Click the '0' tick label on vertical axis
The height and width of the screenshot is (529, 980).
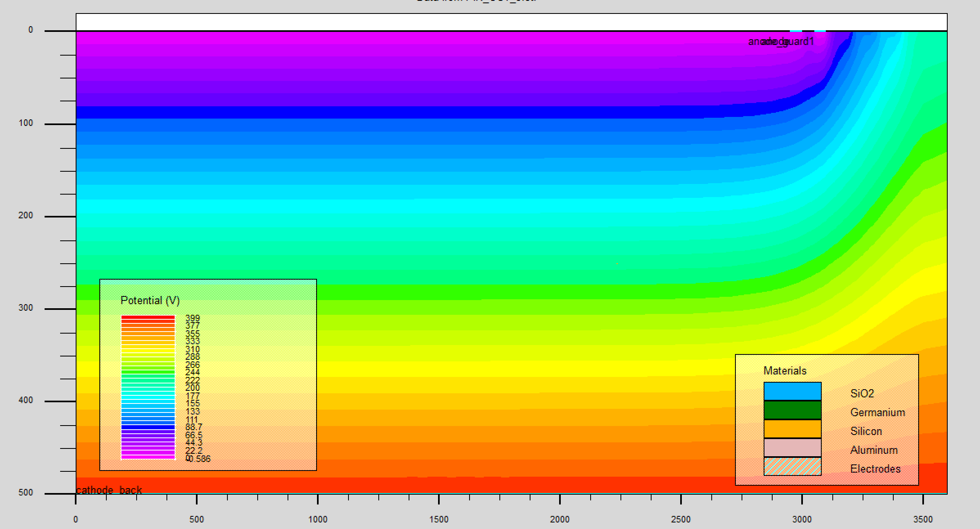click(31, 30)
